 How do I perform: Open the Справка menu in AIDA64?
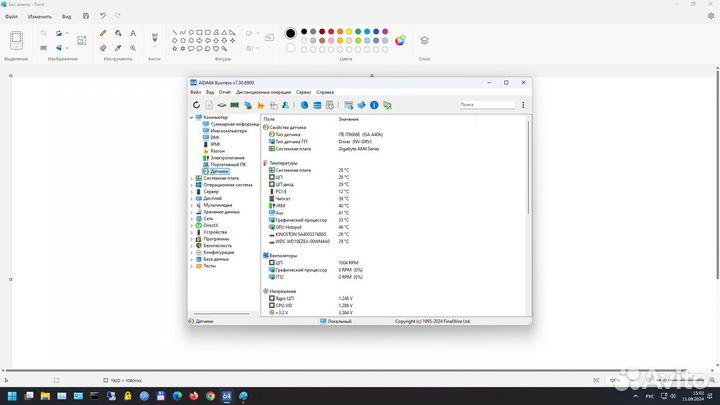tap(325, 92)
